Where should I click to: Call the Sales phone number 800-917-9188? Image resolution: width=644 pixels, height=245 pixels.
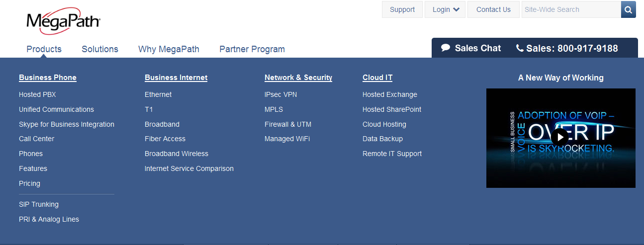567,48
